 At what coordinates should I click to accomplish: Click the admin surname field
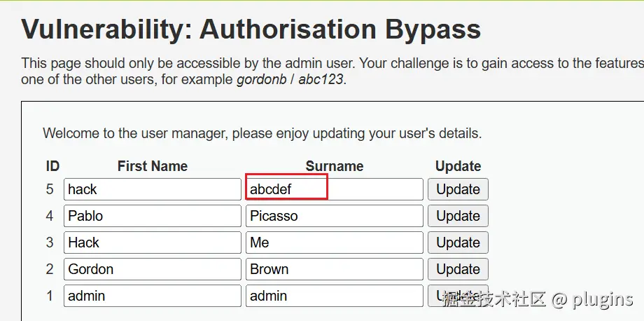pyautogui.click(x=335, y=296)
